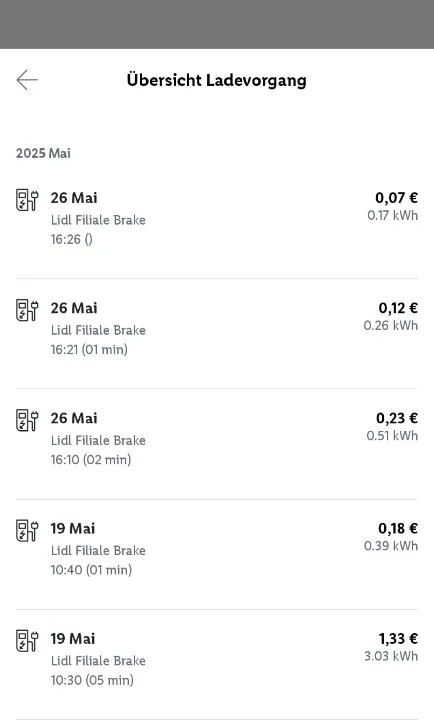Select the 0.26 kWh energy value
434x720 pixels.
(391, 326)
